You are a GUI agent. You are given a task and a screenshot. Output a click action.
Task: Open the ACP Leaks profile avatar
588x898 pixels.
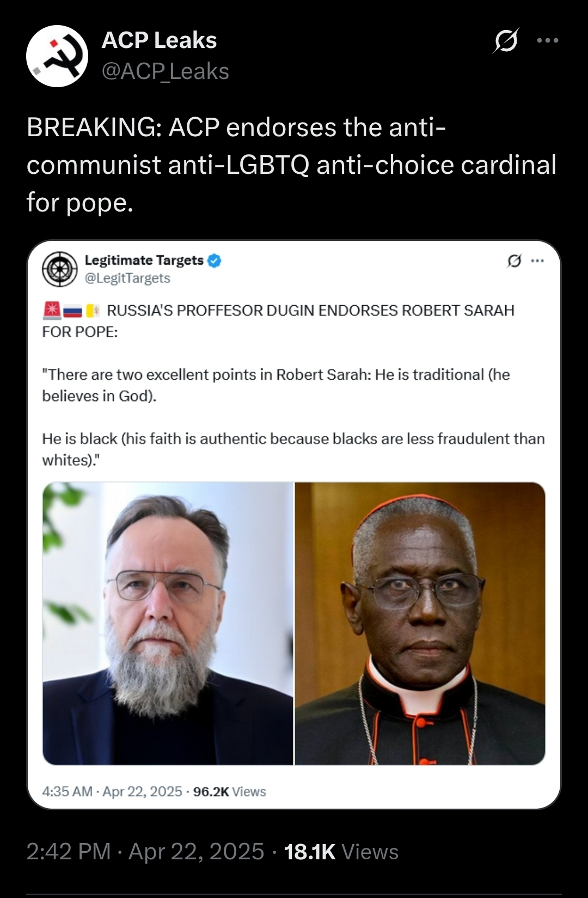click(x=57, y=56)
